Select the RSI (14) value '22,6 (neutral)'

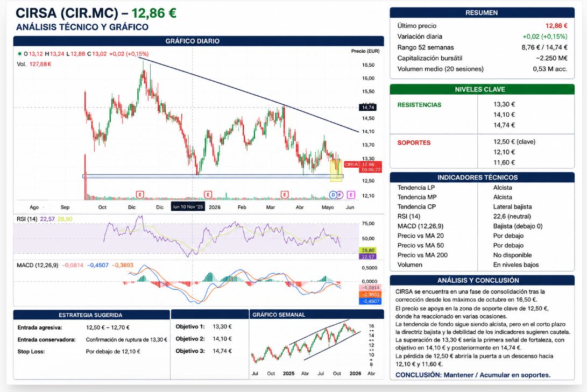point(512,216)
